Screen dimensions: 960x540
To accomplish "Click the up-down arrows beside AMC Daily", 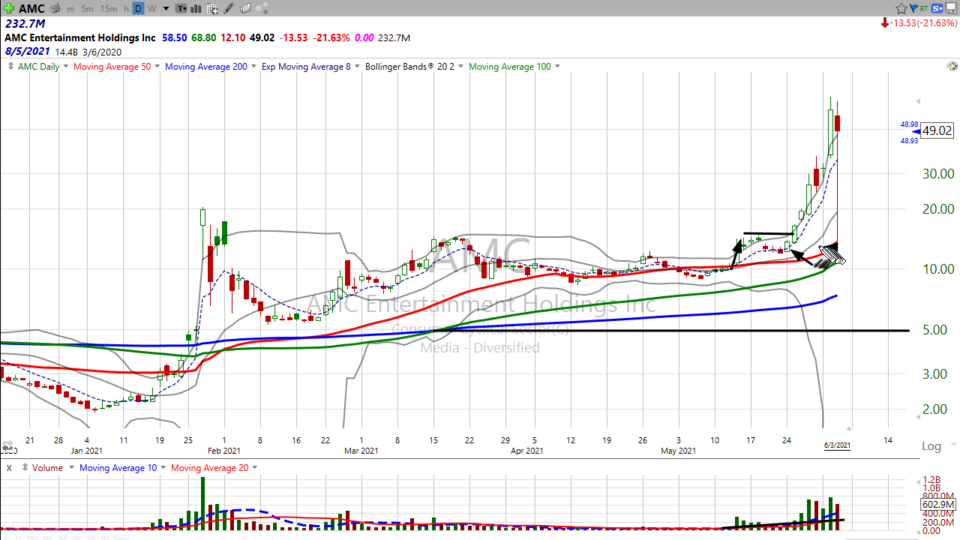I will pyautogui.click(x=10, y=66).
